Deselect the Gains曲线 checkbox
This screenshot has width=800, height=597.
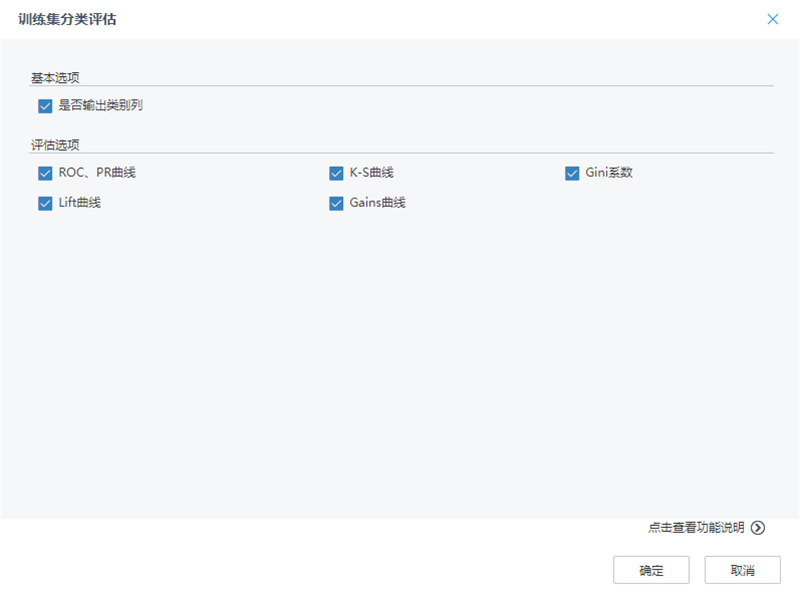coord(336,203)
